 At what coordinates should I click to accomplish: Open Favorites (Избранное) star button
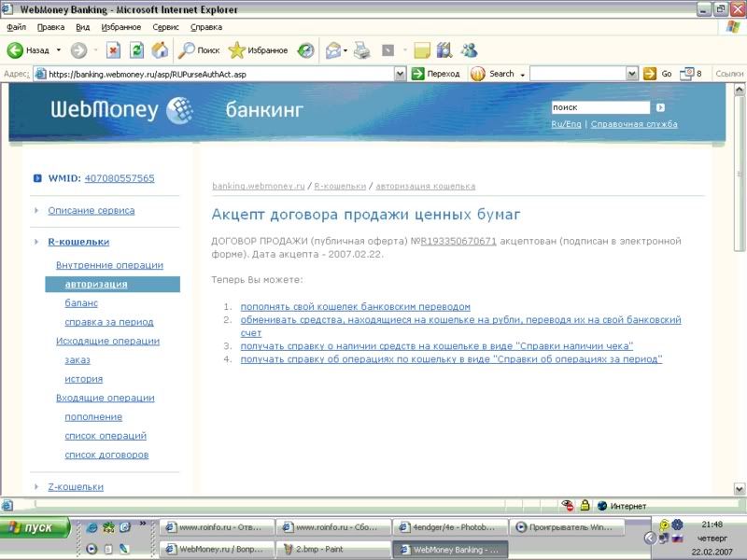click(x=258, y=50)
